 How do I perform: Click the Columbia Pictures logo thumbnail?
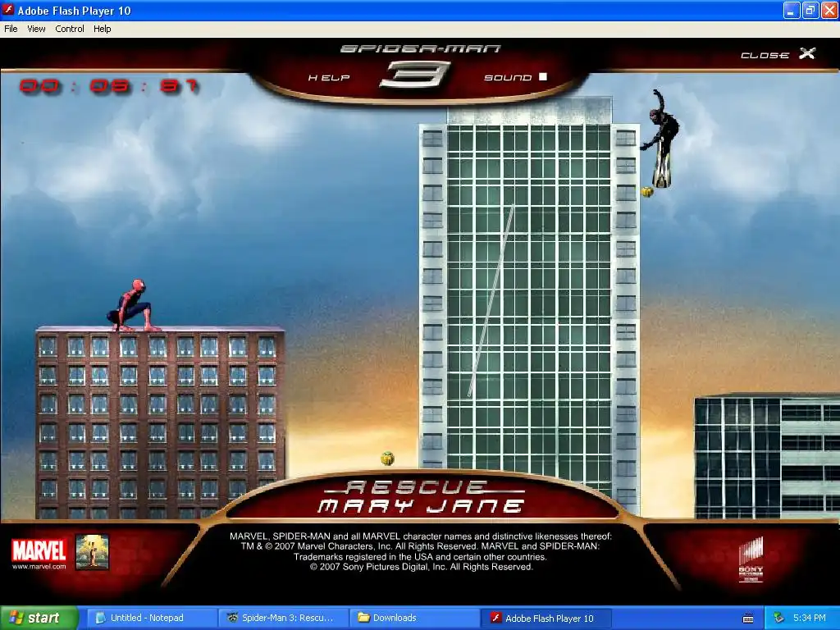pos(92,552)
